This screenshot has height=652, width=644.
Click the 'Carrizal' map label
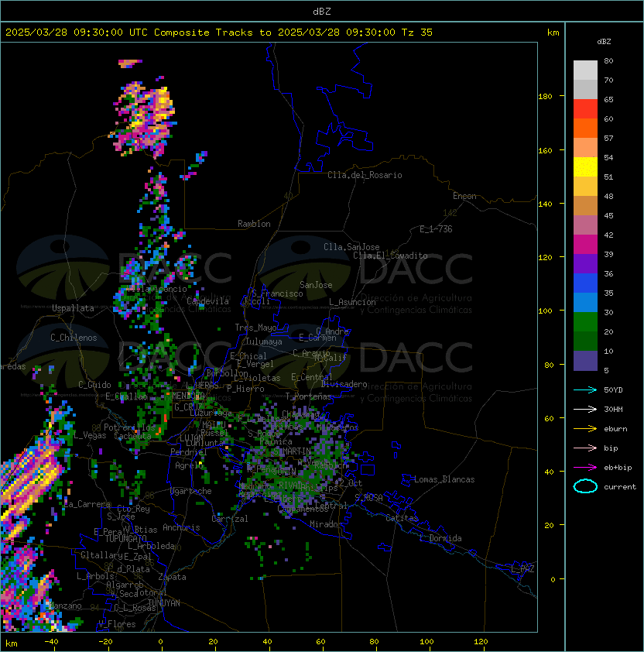coord(230,519)
